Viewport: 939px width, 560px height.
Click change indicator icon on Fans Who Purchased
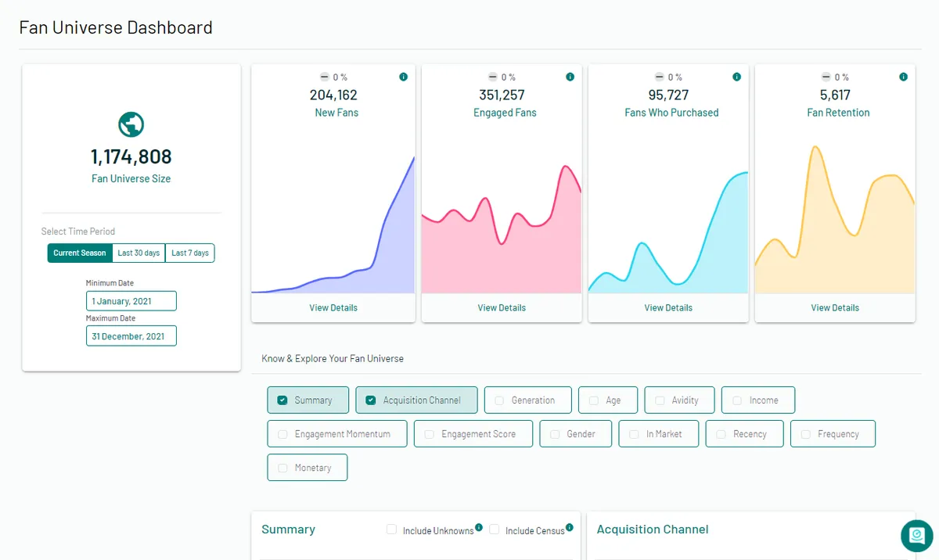coord(660,77)
